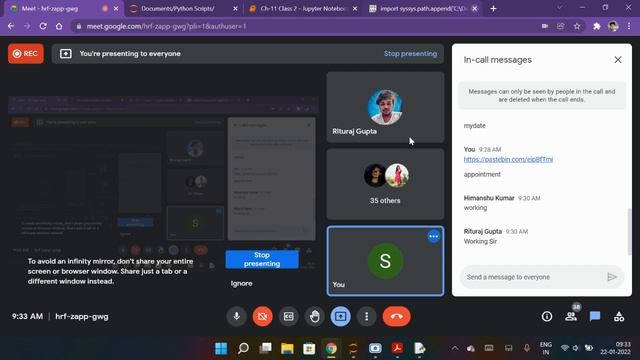Click Stop presenting in the top banner
Viewport: 640px width, 360px height.
[410, 54]
